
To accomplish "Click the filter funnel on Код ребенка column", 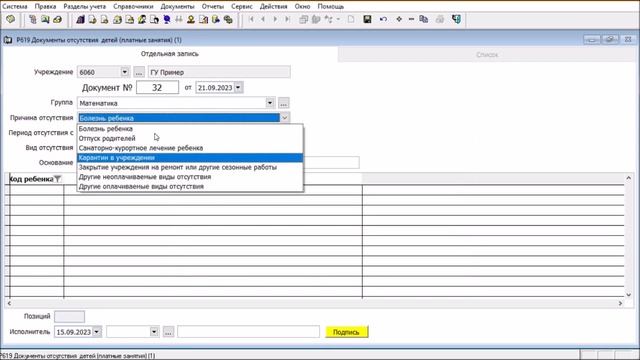I will coord(58,179).
